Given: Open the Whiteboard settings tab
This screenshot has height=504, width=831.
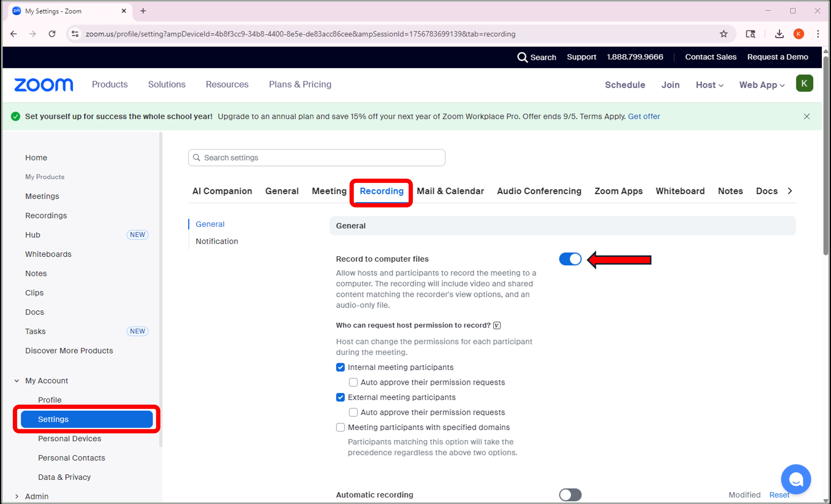Looking at the screenshot, I should (x=680, y=191).
